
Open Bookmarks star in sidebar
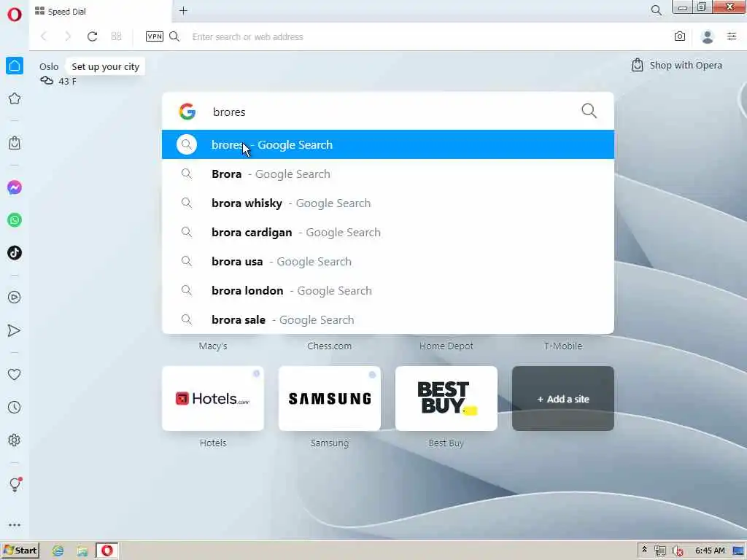(15, 98)
